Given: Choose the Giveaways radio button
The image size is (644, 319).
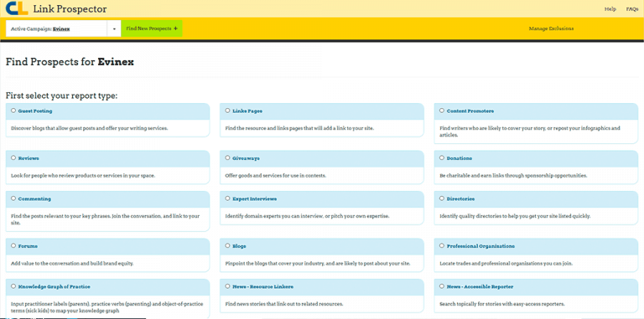Looking at the screenshot, I should 228,158.
